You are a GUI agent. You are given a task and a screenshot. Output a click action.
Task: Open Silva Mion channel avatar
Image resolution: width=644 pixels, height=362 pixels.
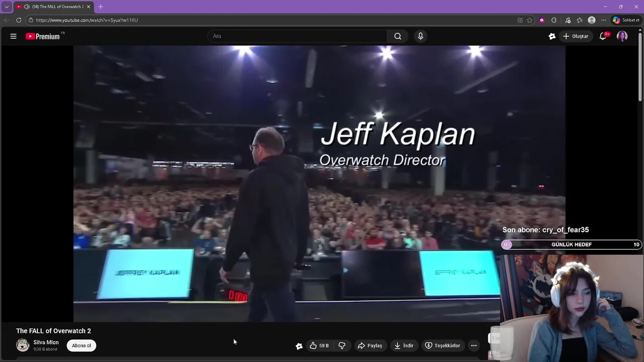click(x=23, y=345)
